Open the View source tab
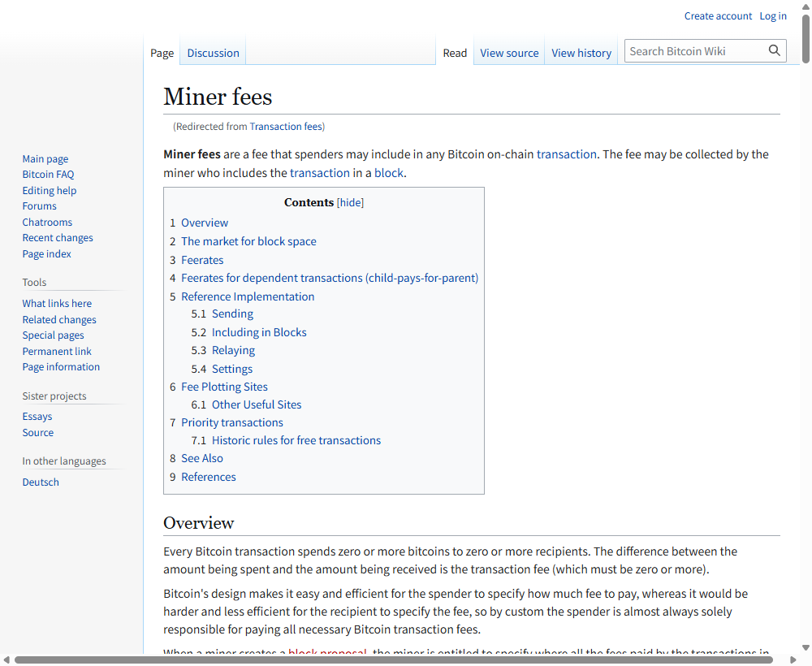Viewport: 812px width, 666px height. tap(509, 53)
